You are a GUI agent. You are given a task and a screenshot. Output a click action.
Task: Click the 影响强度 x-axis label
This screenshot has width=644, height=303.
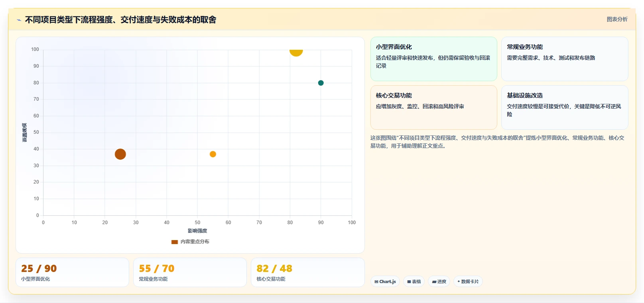197,231
